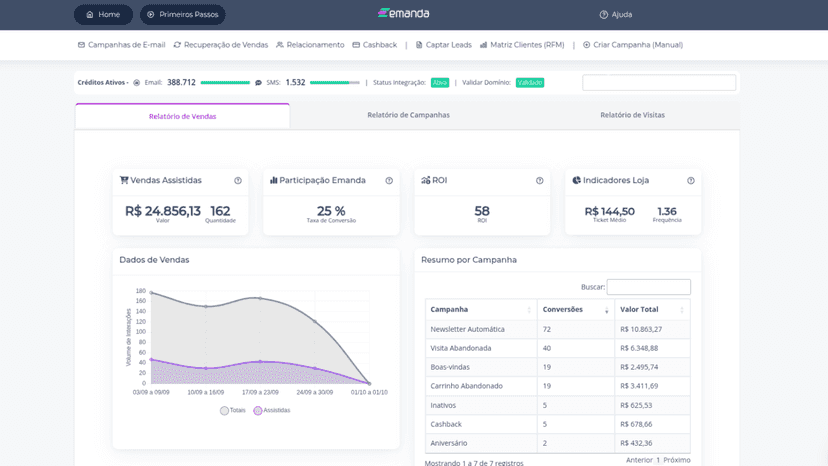828x466 pixels.
Task: Click the Participação Emanda help icon
Action: [389, 181]
